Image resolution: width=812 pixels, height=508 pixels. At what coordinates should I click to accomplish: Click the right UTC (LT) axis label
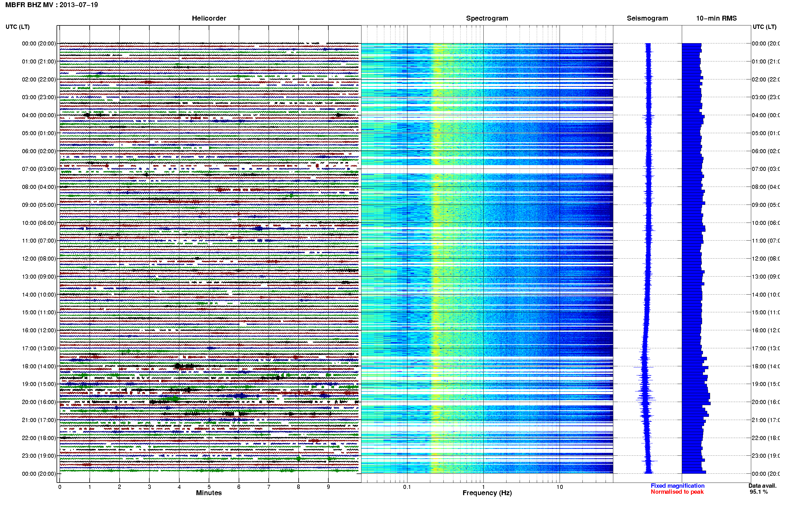(764, 27)
